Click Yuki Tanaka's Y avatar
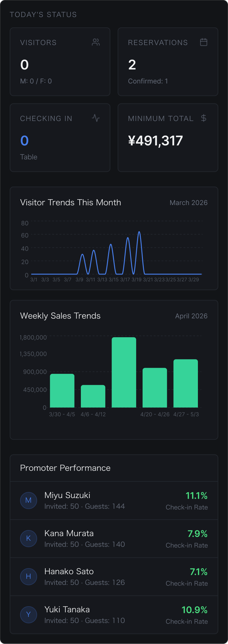Screen dimensions: 228x644 29,614
